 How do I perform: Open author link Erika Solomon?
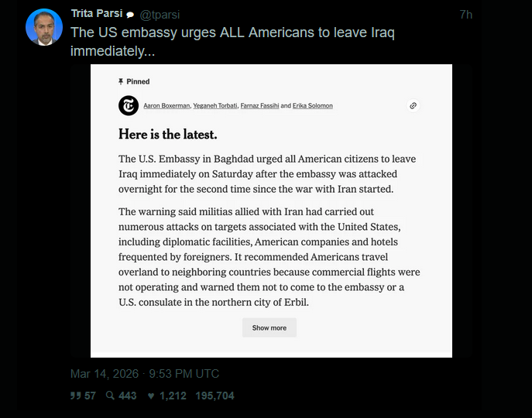pyautogui.click(x=313, y=105)
